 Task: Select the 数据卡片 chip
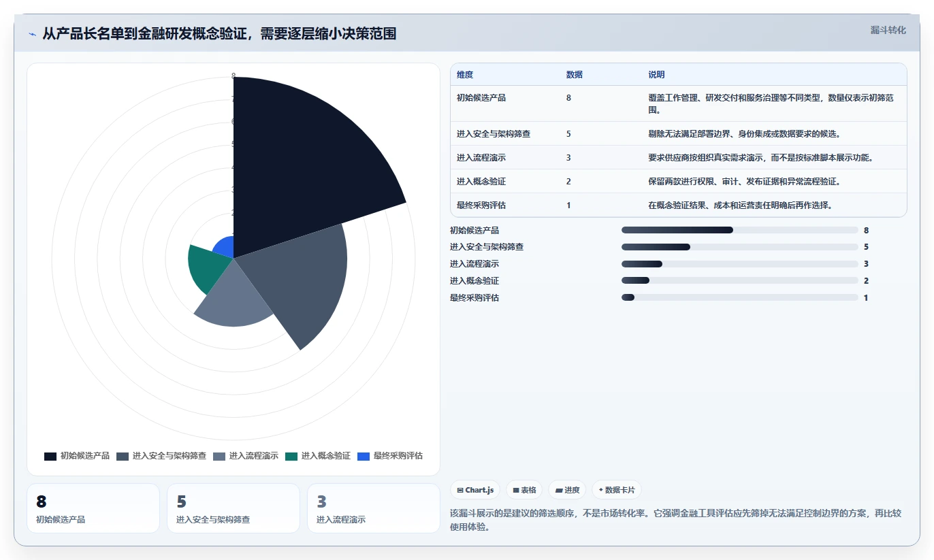tap(617, 490)
